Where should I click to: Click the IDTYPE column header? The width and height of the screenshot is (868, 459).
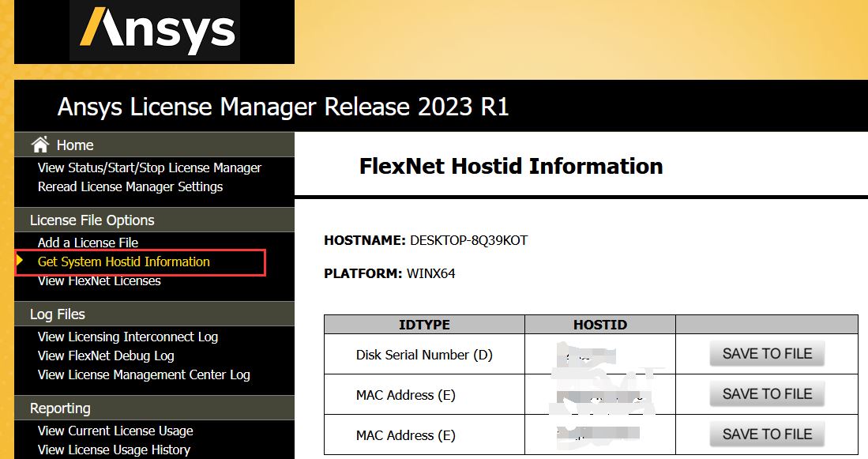pos(424,325)
